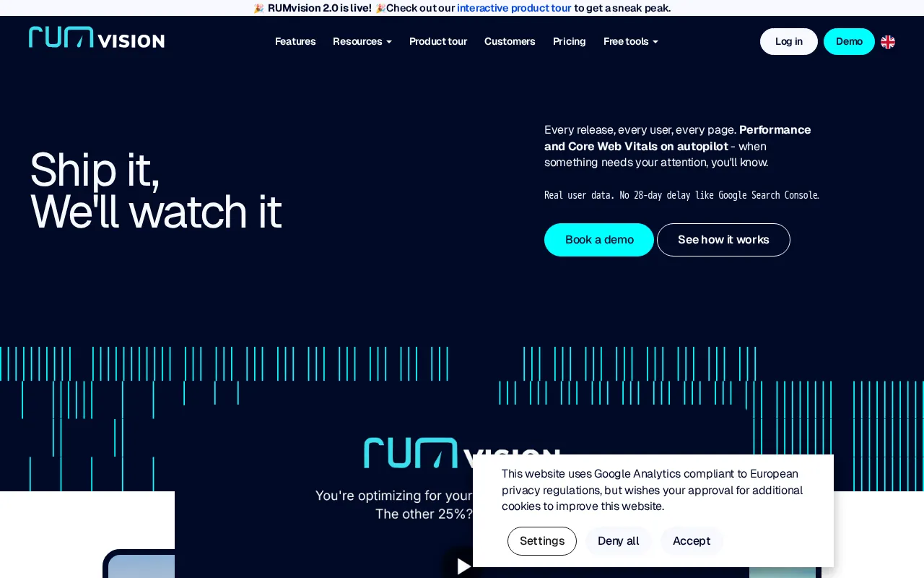Image resolution: width=924 pixels, height=578 pixels.
Task: Play the video with the play icon
Action: (x=464, y=566)
